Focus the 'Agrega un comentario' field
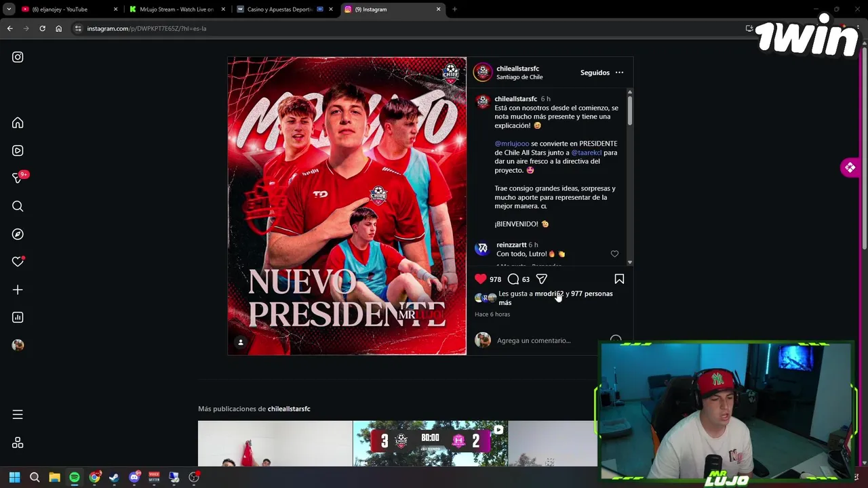 [534, 340]
